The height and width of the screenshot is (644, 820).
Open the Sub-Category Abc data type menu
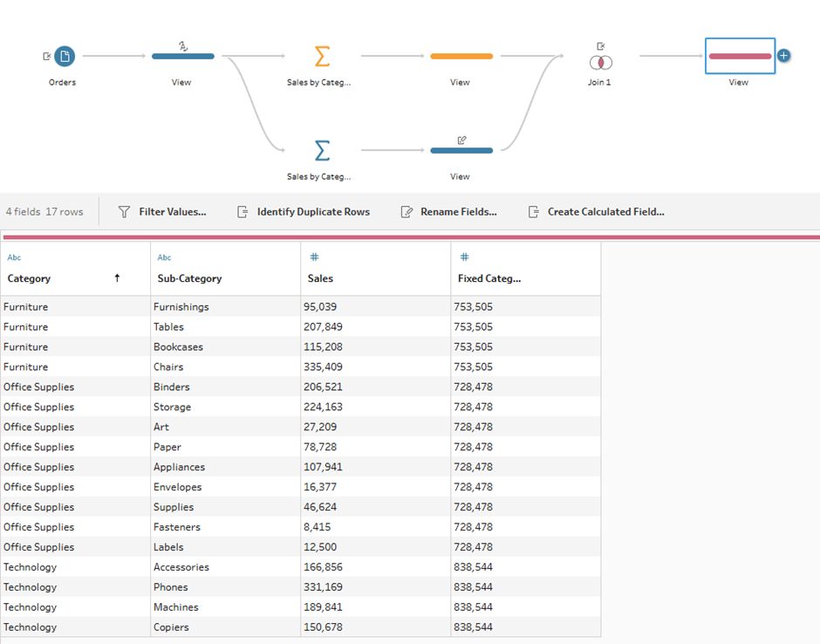[x=164, y=257]
